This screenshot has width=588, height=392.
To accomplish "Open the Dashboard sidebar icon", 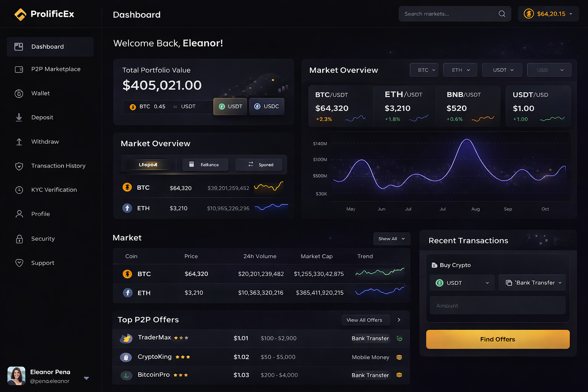I will tap(19, 46).
